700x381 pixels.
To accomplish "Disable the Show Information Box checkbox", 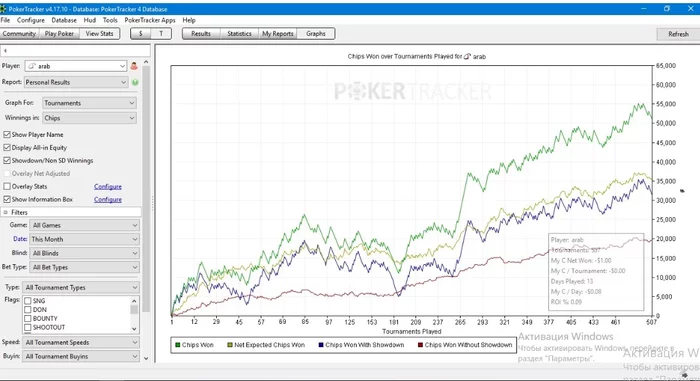I will (x=7, y=199).
